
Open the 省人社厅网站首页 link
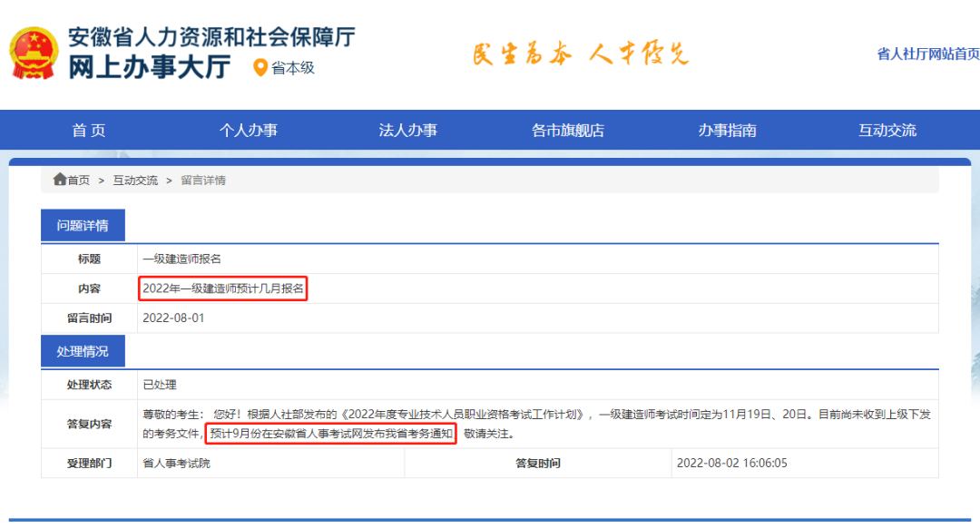pyautogui.click(x=927, y=54)
